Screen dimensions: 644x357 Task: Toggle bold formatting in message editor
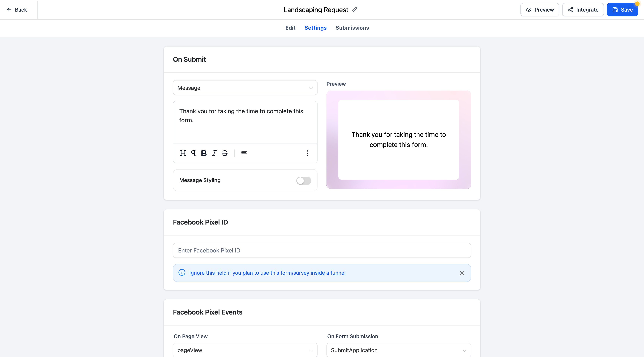(x=204, y=153)
